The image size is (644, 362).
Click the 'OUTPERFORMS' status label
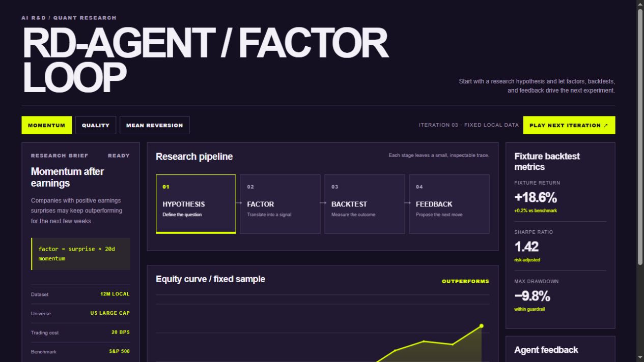(x=465, y=281)
